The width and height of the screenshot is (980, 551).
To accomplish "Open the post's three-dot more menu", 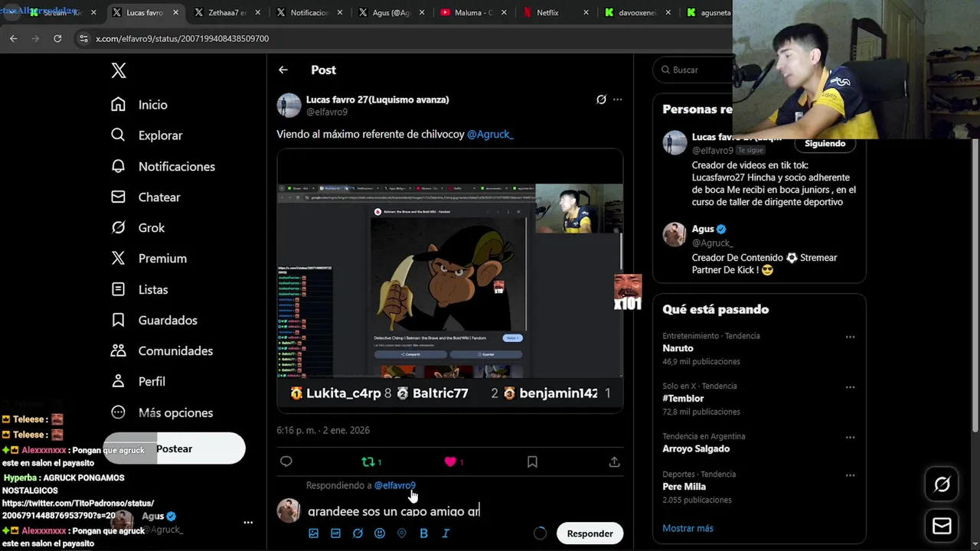I will [617, 99].
